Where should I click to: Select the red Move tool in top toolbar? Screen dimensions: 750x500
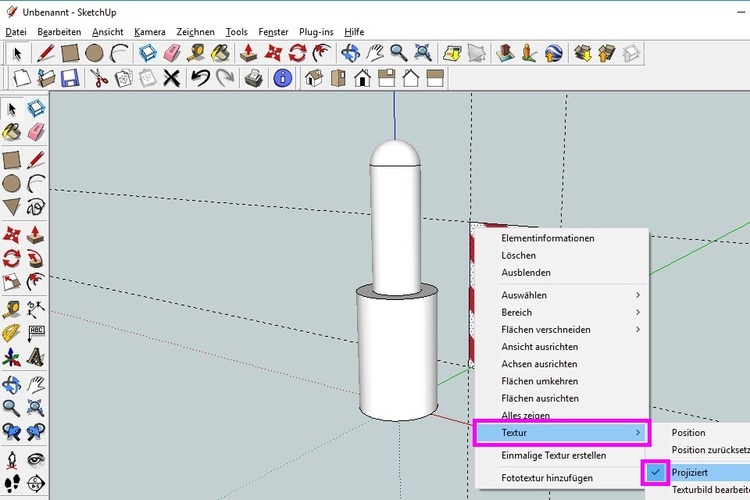pyautogui.click(x=273, y=53)
